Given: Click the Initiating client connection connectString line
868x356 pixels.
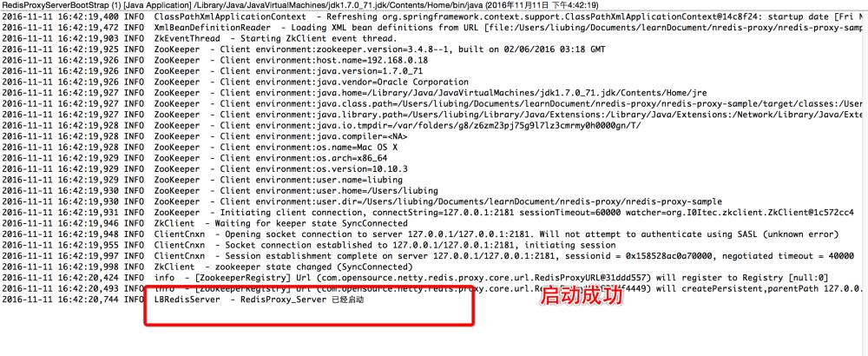Looking at the screenshot, I should [x=428, y=212].
